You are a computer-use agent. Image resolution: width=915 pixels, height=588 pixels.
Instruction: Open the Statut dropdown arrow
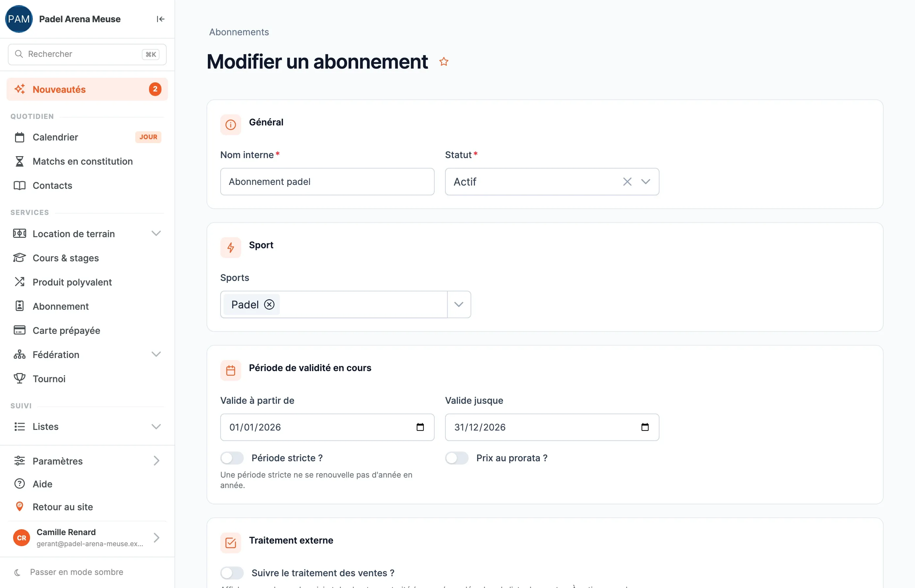click(645, 182)
